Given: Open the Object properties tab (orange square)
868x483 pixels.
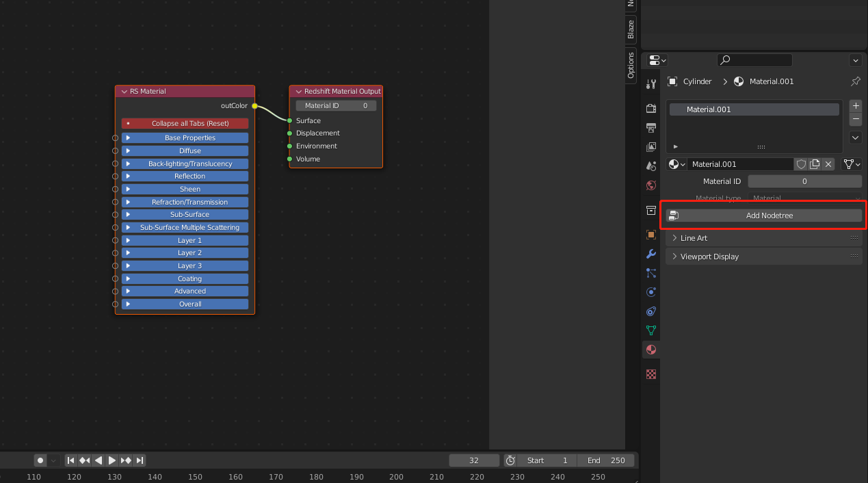Looking at the screenshot, I should coord(651,235).
